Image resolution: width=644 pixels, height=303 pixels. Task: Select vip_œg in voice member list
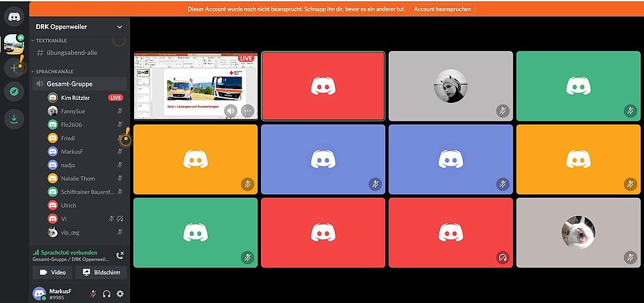coord(70,233)
